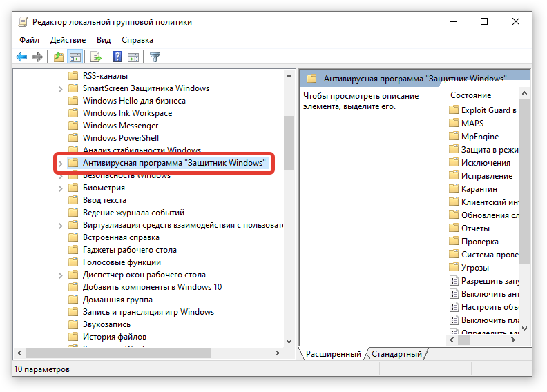Expand Диспетчер окон рабочего стола node

pyautogui.click(x=60, y=275)
